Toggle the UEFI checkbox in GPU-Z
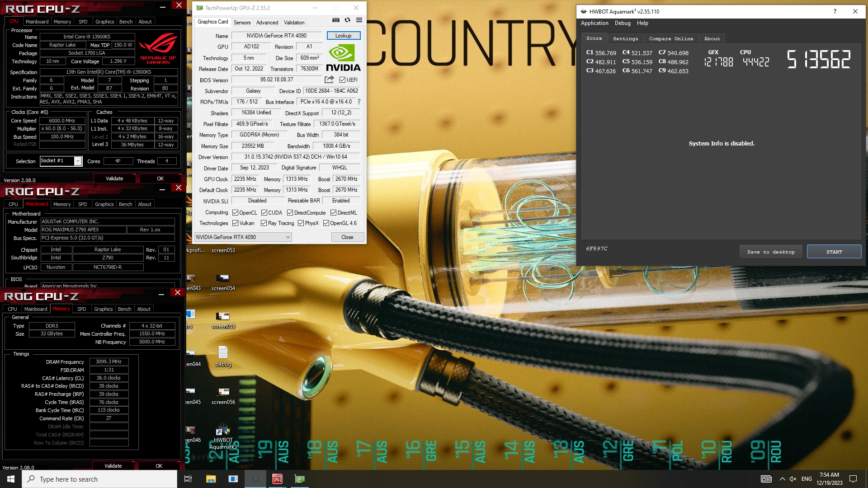 (x=342, y=80)
